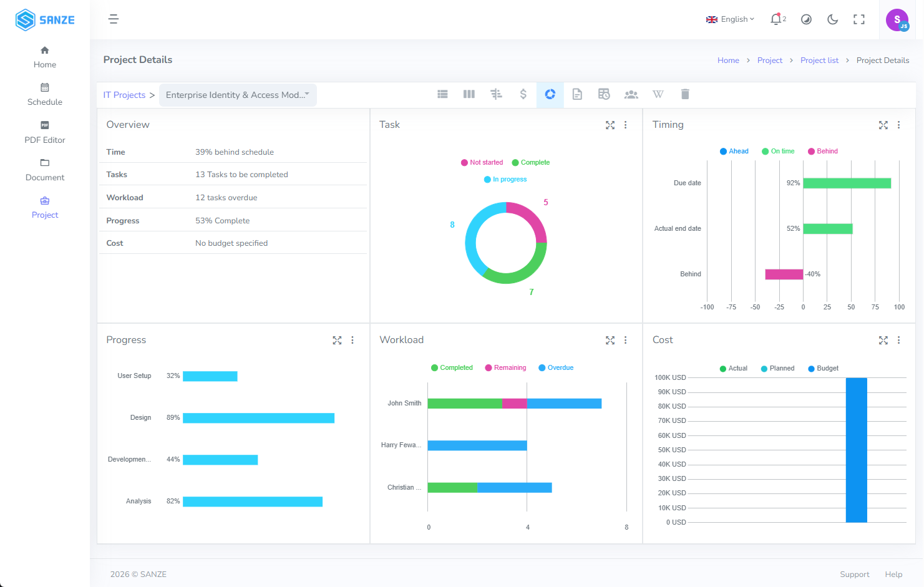Open PDF Editor from the sidebar

pos(45,133)
